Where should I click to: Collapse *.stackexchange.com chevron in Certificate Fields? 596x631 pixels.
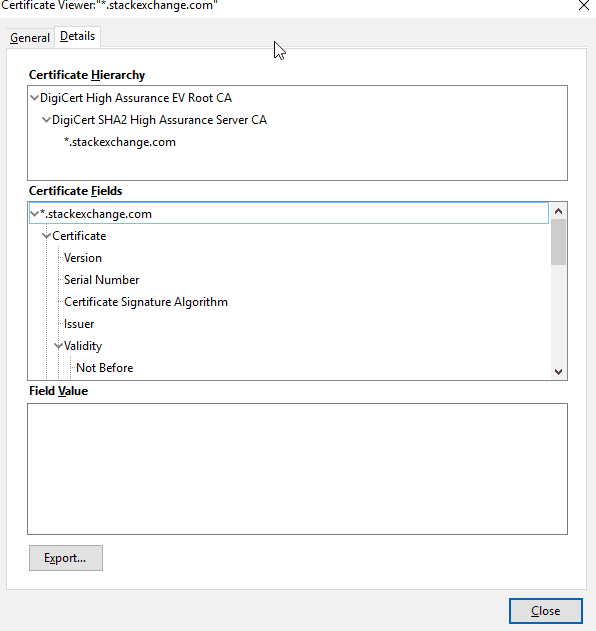click(x=35, y=214)
